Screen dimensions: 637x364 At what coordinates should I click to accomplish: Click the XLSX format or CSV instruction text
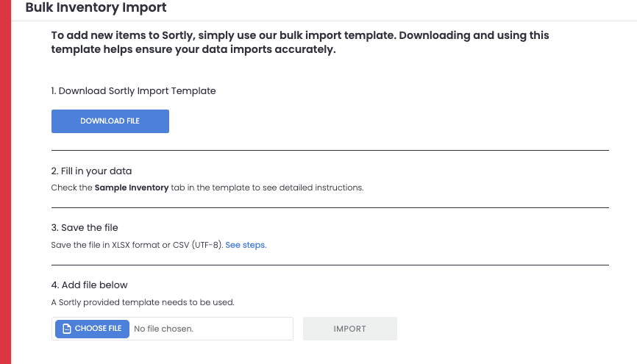pyautogui.click(x=137, y=245)
